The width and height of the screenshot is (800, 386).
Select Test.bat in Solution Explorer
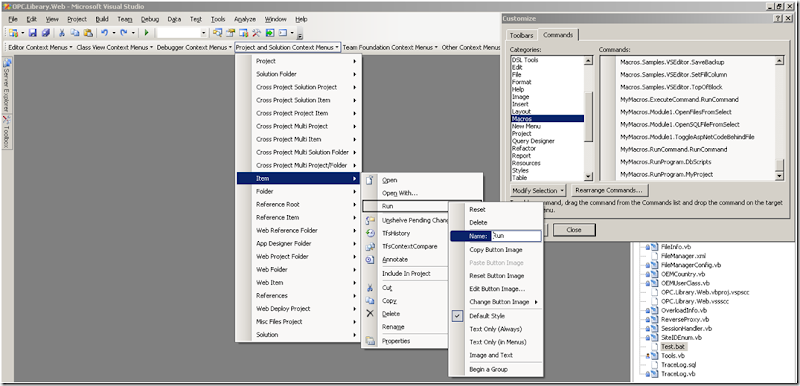click(x=673, y=347)
